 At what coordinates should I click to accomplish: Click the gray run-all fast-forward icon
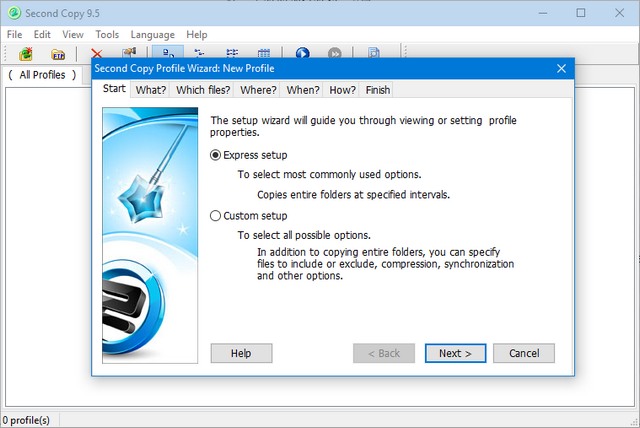[x=336, y=54]
